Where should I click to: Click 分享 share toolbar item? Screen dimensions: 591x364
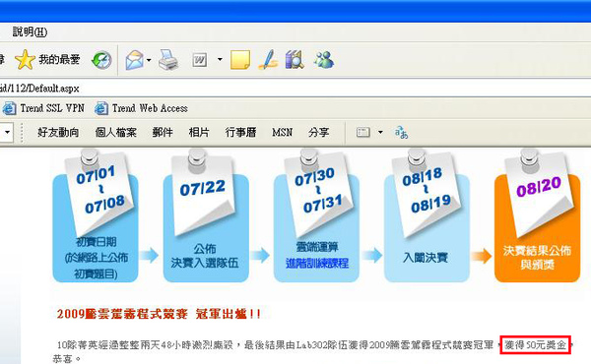pyautogui.click(x=318, y=133)
